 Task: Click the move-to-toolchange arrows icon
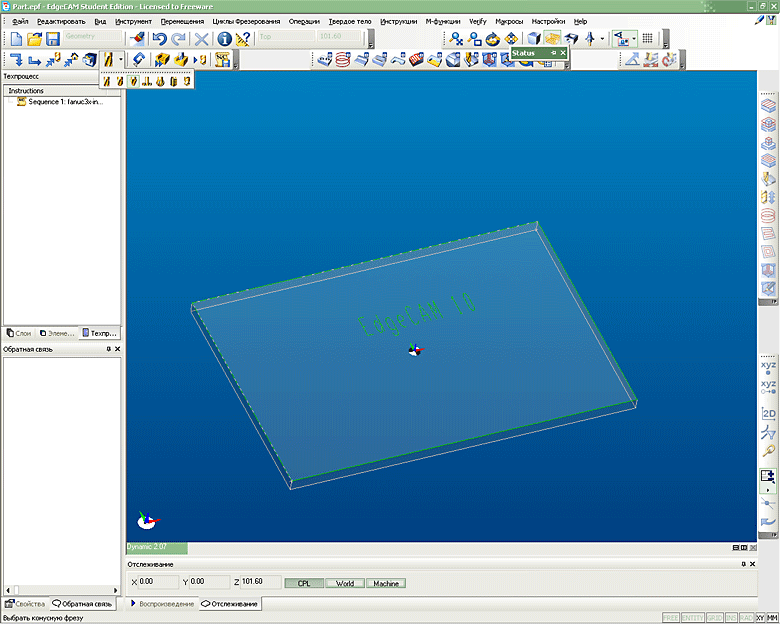[53, 60]
